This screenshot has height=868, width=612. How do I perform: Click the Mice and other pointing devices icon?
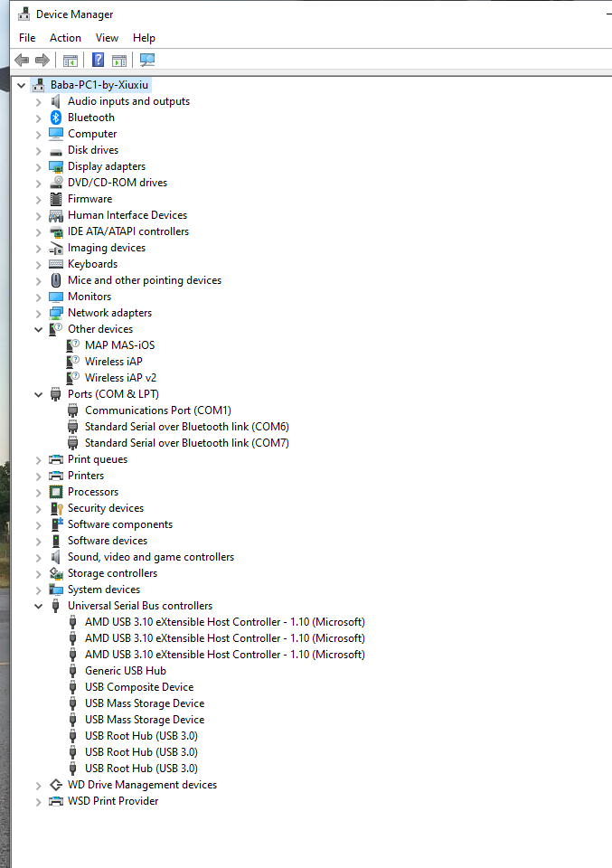pyautogui.click(x=56, y=280)
